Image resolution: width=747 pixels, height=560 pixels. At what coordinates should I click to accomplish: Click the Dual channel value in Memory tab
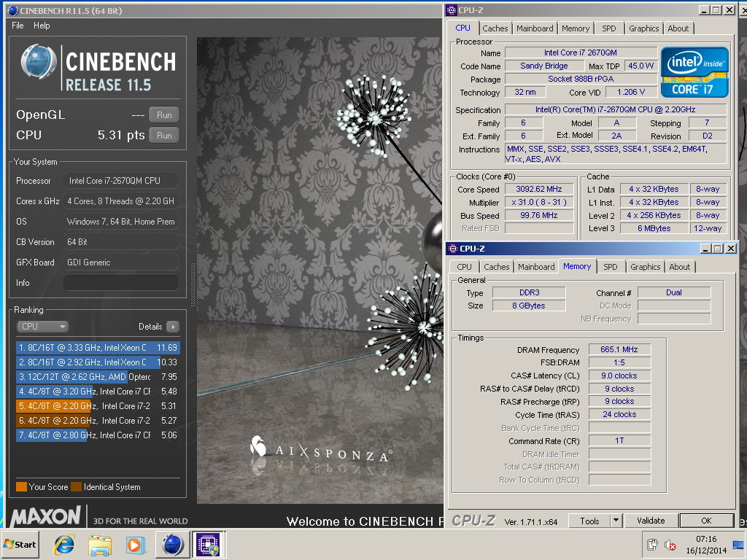pos(673,293)
